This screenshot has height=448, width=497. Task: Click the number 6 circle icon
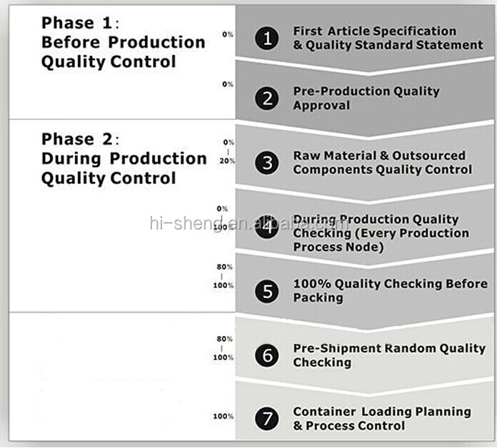(x=267, y=355)
